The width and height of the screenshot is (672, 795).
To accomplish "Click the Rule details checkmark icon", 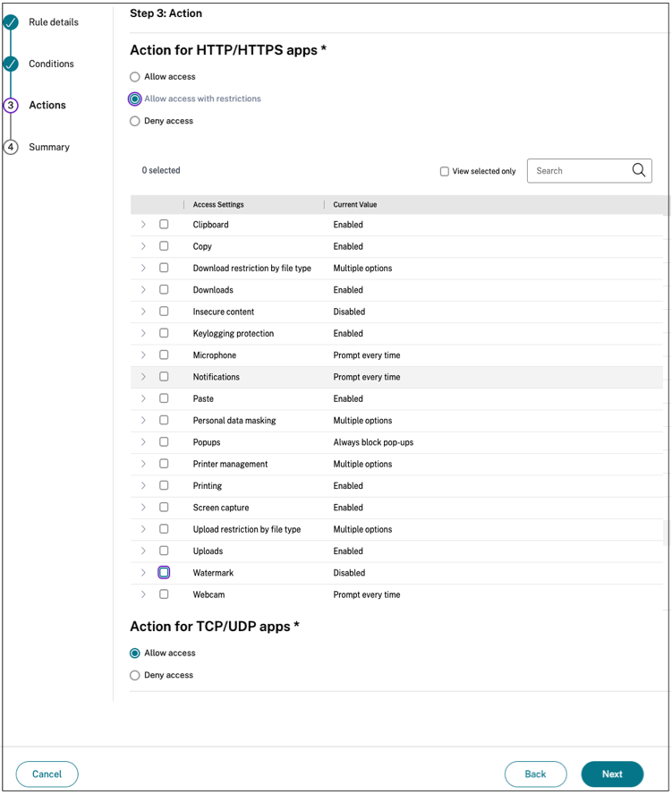I will point(11,22).
